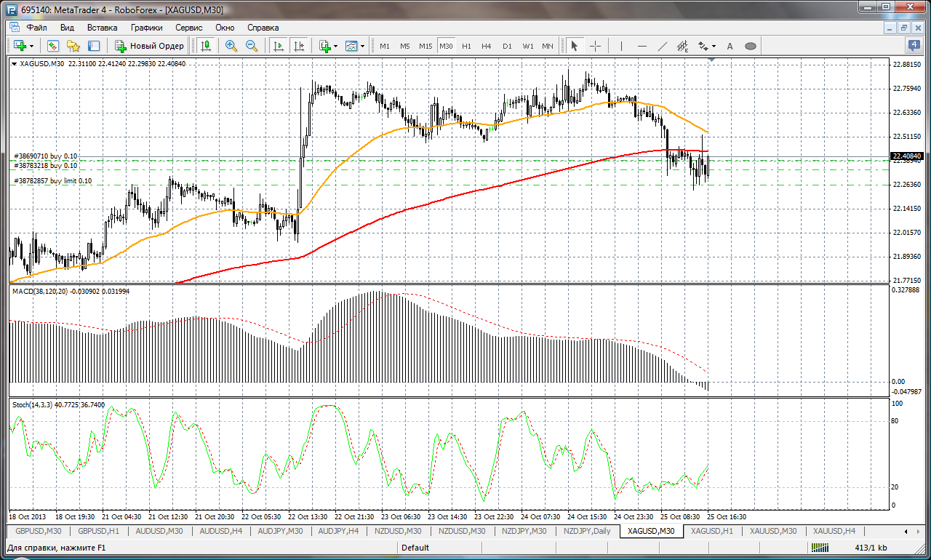The width and height of the screenshot is (931, 560).
Task: Draw an ellipse shape tool
Action: (751, 46)
